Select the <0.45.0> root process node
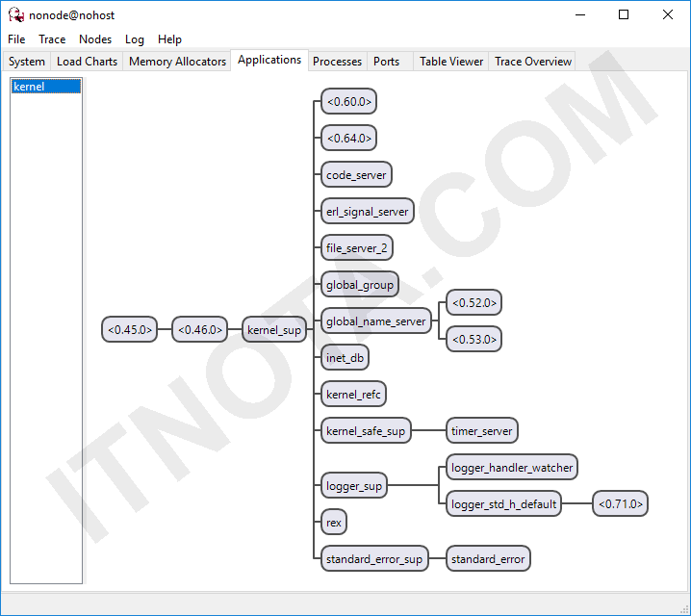691x616 pixels. coord(130,330)
